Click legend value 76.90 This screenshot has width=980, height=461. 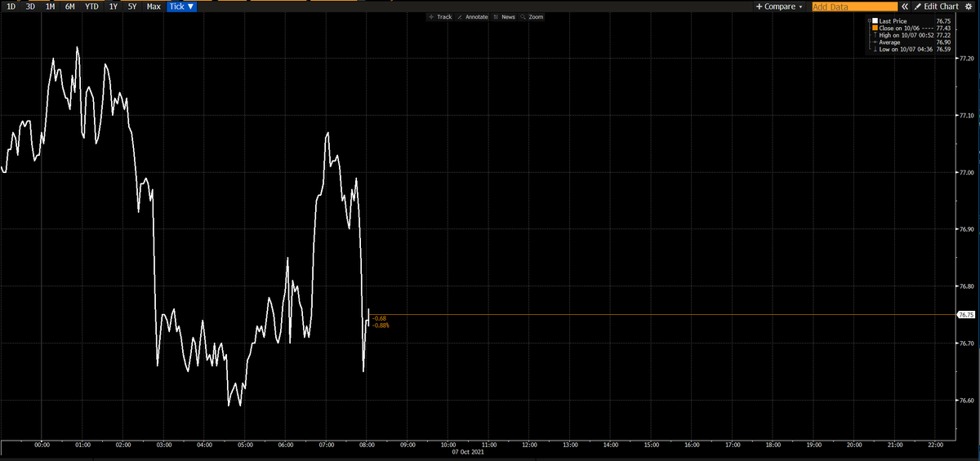[943, 42]
